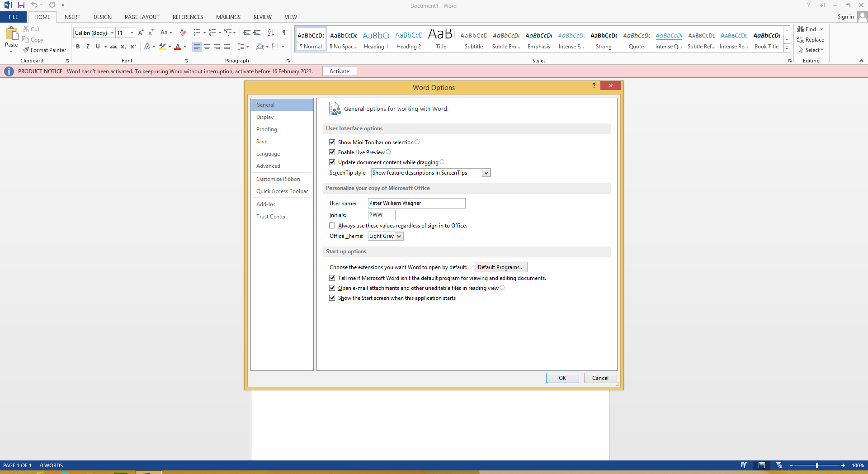Click the Initials input field
The image size is (868, 474).
[382, 215]
